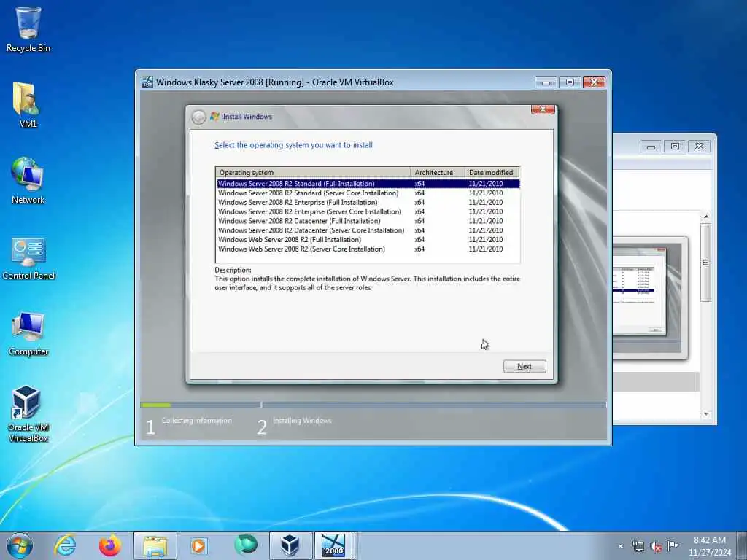Click the Operating system column header
The width and height of the screenshot is (747, 560).
tap(313, 172)
